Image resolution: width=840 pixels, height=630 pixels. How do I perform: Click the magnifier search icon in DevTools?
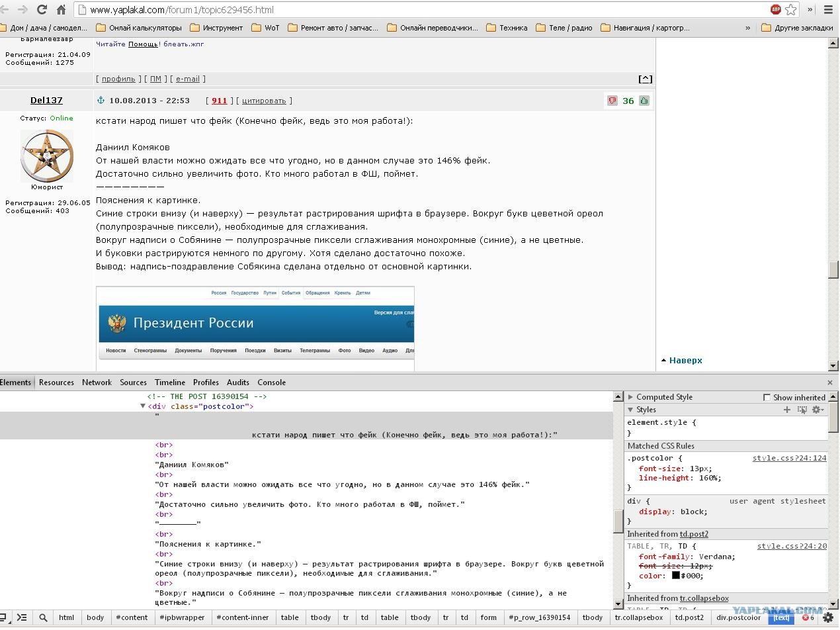point(43,618)
